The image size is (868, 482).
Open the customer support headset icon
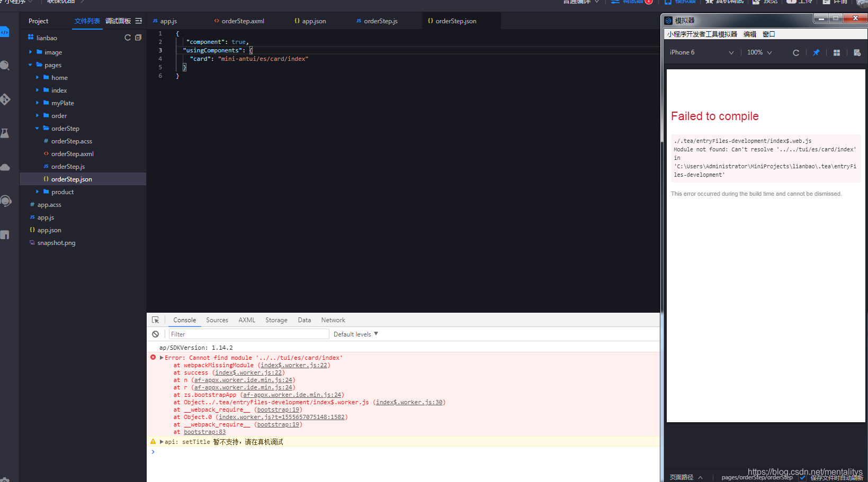pyautogui.click(x=5, y=201)
